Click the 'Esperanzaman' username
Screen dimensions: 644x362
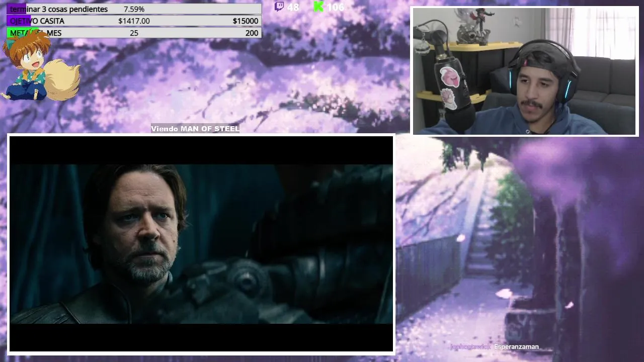coord(516,346)
